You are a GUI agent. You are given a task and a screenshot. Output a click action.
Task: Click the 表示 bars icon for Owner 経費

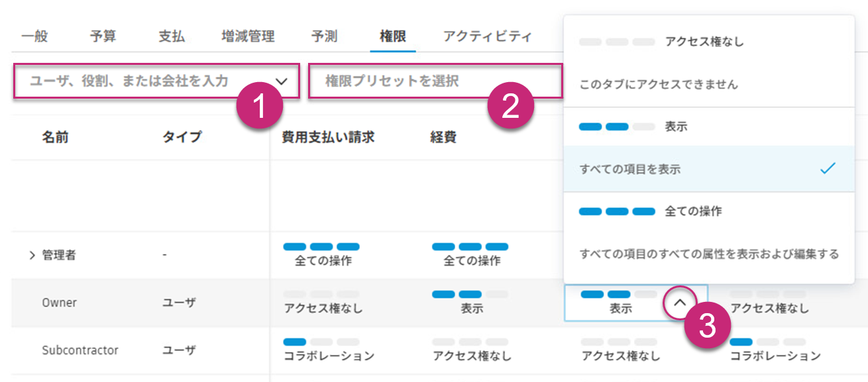tap(472, 293)
